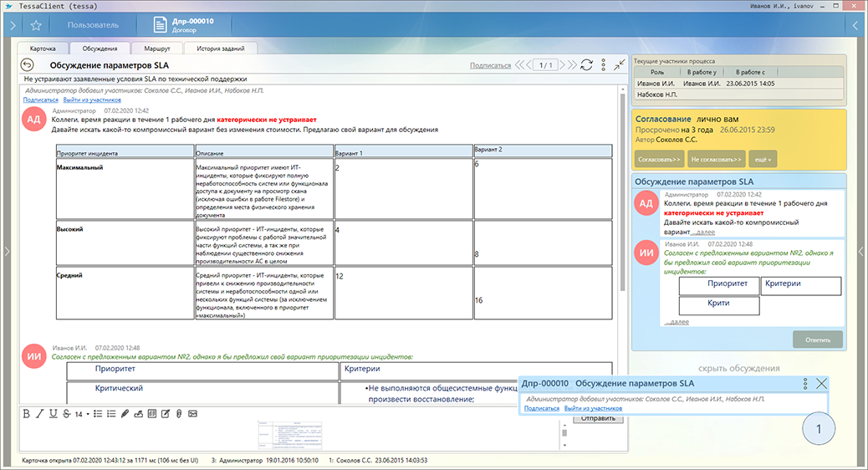
Task: Refresh the discussion messages
Action: coord(586,65)
